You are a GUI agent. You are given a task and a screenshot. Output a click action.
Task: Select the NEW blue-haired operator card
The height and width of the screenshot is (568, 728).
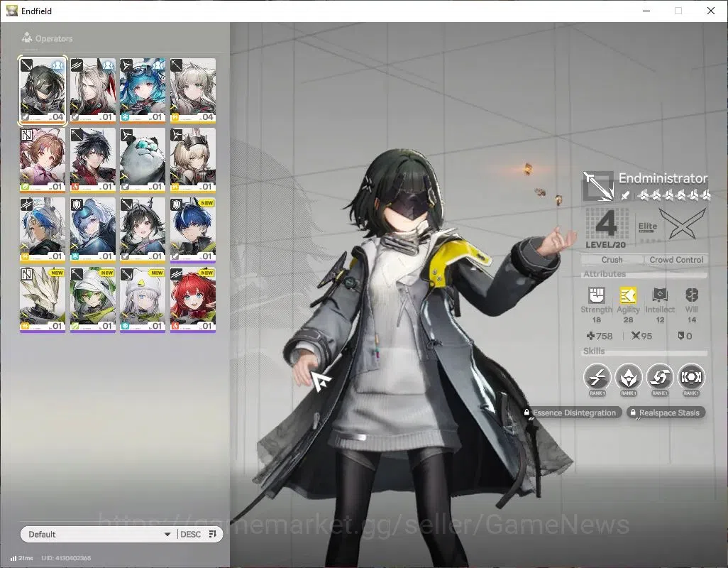point(193,230)
